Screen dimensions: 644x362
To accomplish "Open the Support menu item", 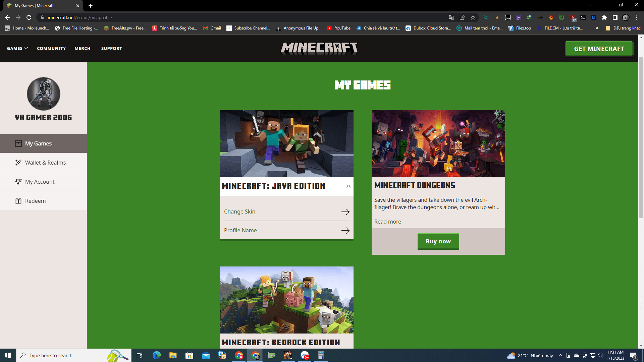I will coord(111,49).
